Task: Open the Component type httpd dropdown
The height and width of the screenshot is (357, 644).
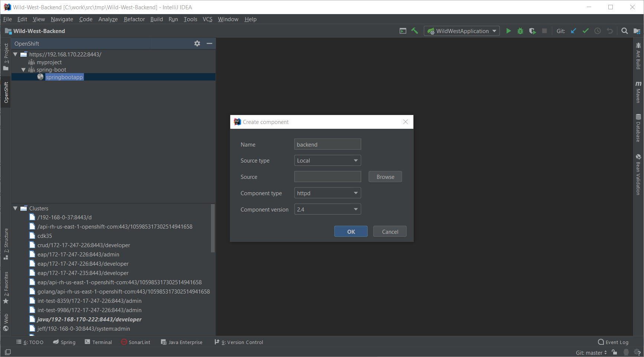Action: point(328,193)
